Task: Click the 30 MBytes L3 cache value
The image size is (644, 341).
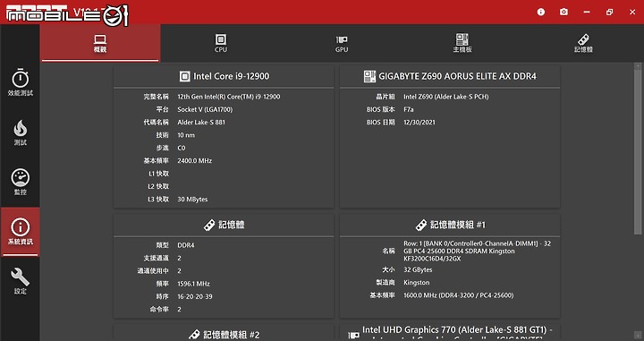Action: [192, 199]
